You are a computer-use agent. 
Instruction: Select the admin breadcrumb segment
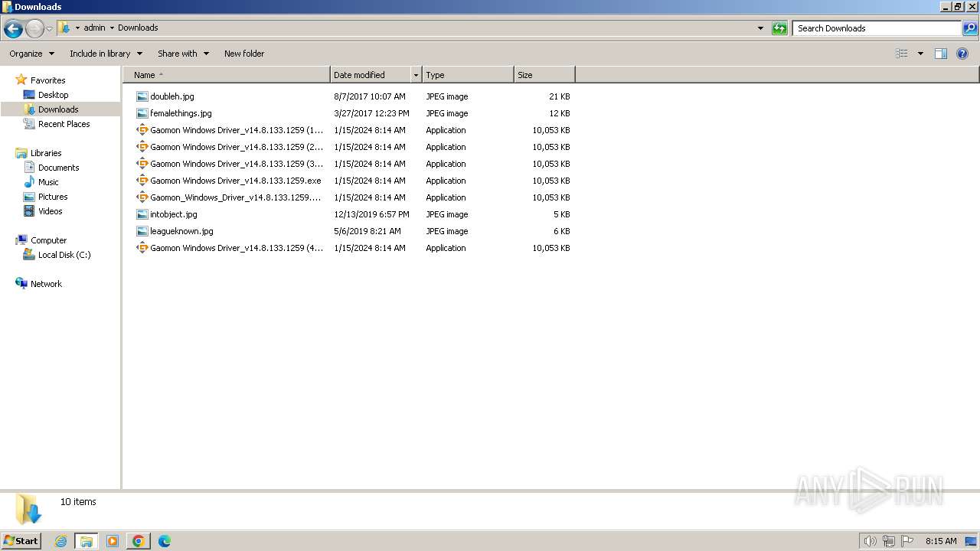(x=94, y=28)
